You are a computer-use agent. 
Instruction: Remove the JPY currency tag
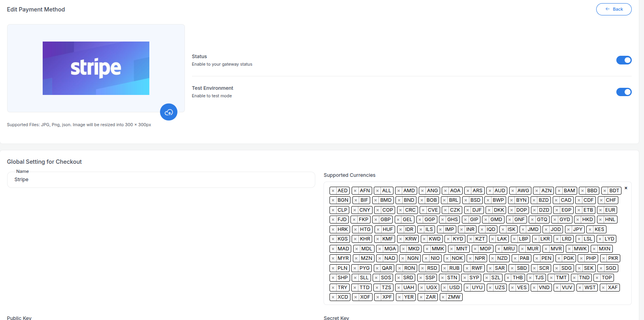click(x=569, y=229)
